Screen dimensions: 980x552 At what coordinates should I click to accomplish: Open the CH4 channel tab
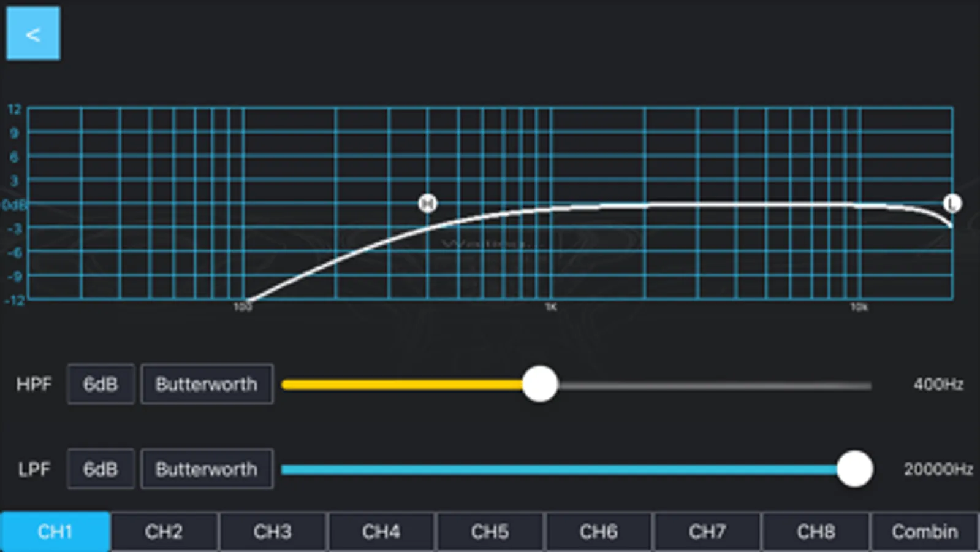click(381, 531)
